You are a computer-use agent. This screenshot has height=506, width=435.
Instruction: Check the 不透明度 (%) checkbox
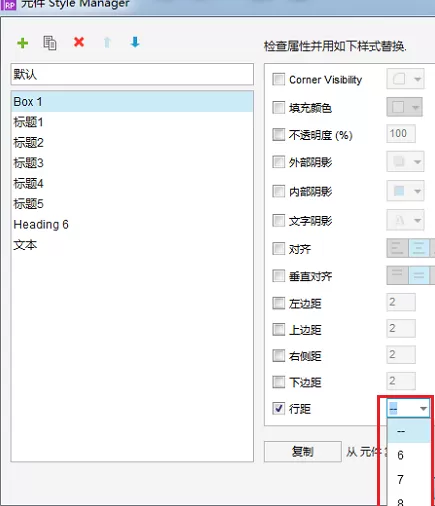[x=278, y=134]
